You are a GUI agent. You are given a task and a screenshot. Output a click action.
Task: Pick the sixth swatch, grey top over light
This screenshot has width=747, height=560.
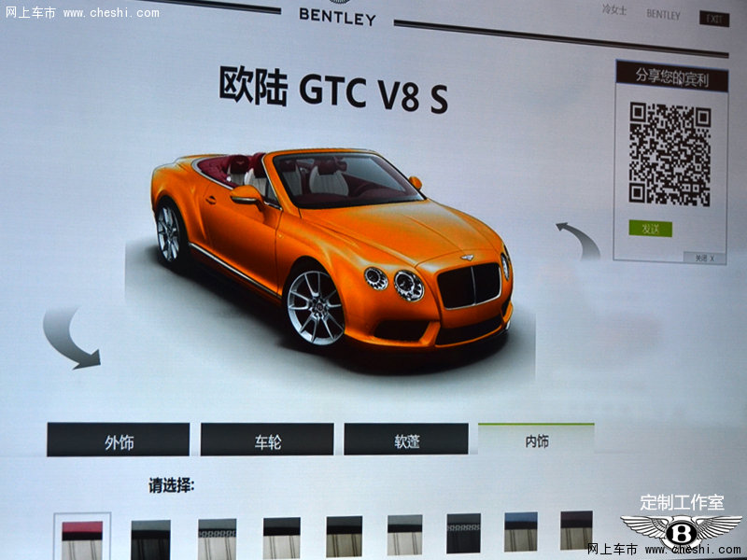[x=404, y=535]
